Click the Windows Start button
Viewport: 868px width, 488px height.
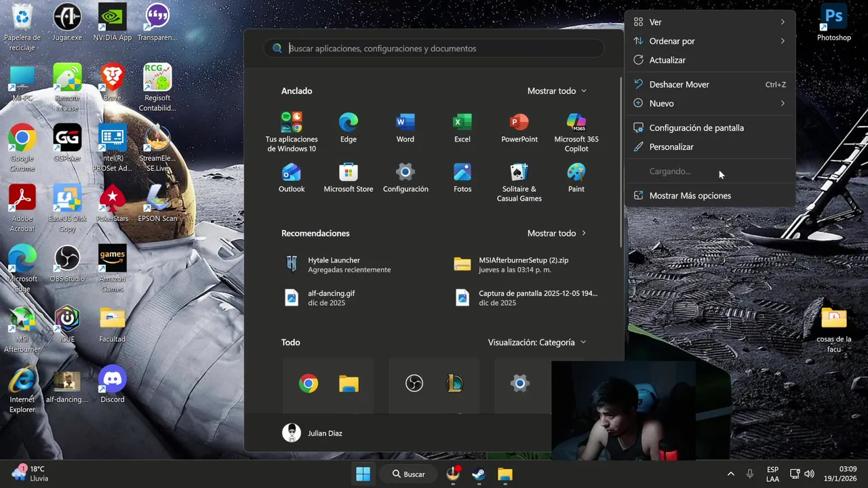point(363,474)
